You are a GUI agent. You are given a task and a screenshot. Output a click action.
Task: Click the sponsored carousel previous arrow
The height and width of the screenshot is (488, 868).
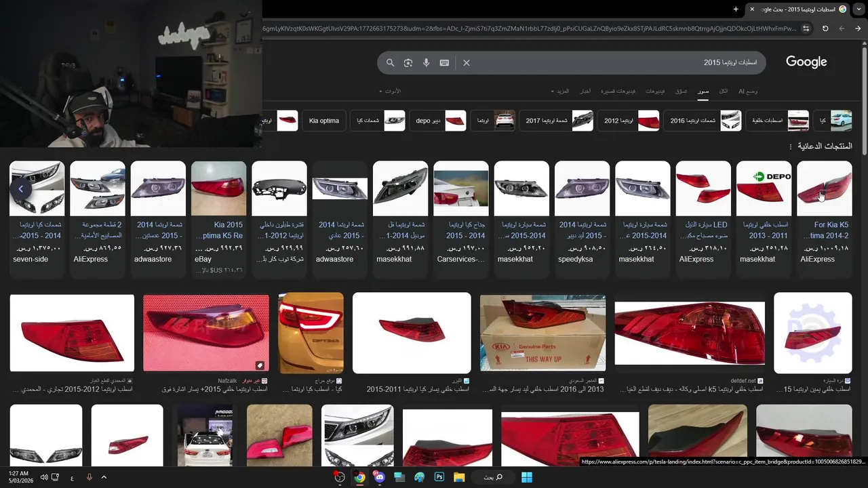21,189
